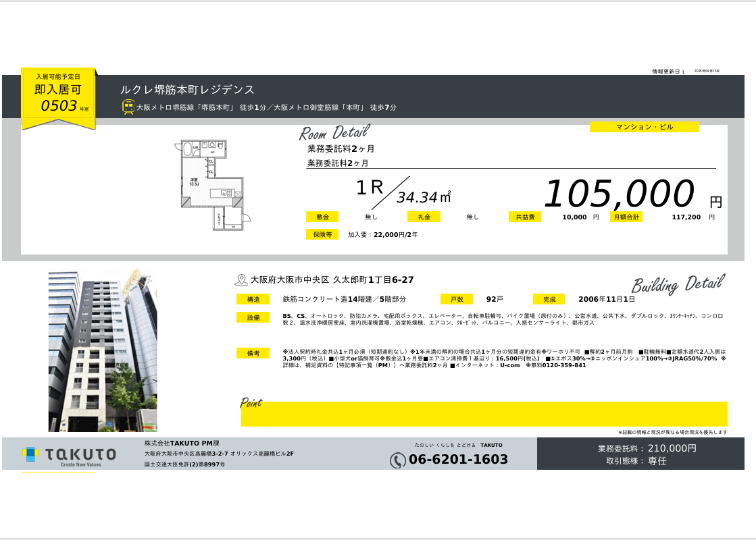Click the ルクレ堺筋本町レジデンス building title
Screen dimensions: 756x540
187,90
